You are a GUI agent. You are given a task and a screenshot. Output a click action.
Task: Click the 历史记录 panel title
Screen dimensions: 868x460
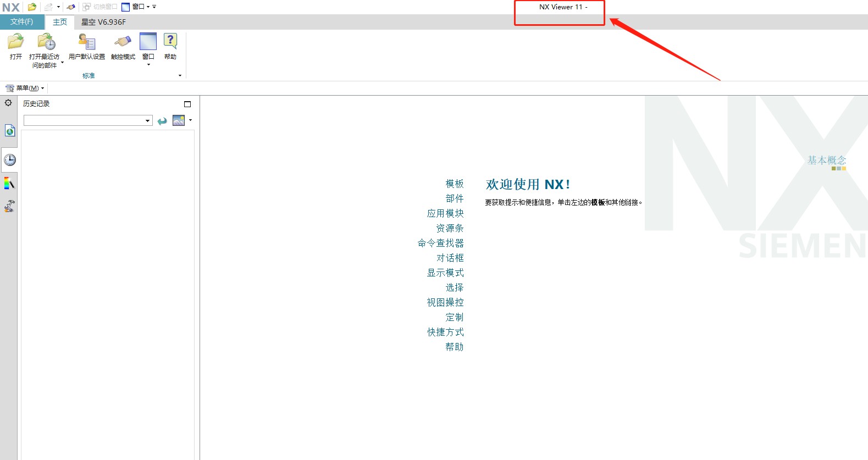click(x=36, y=104)
